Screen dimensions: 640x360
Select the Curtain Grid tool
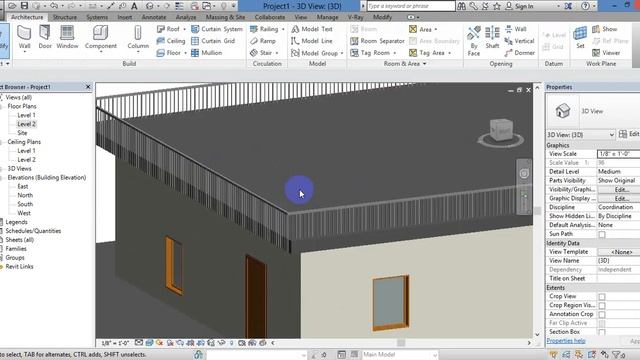213,41
